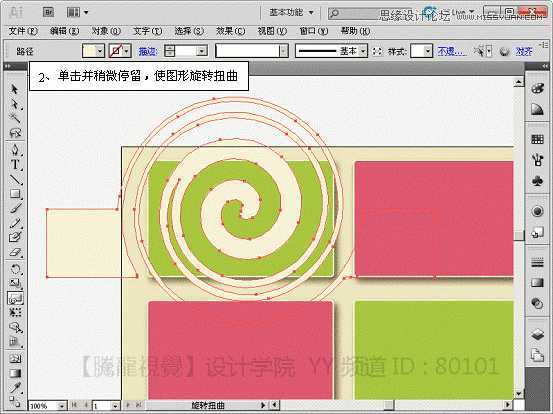This screenshot has height=414, width=553.
Task: Click the stroke none swatch
Action: (116, 51)
